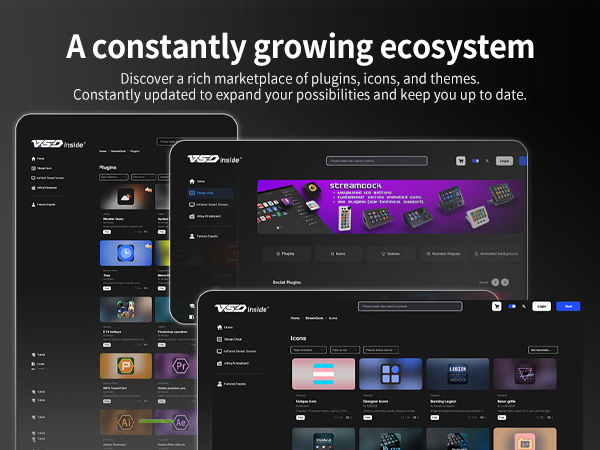Open weather plugin thumbnail in Plugins window

coord(126,197)
